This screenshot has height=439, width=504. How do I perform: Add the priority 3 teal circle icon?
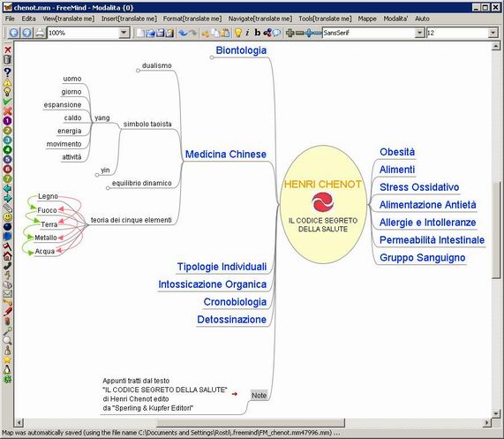[7, 140]
